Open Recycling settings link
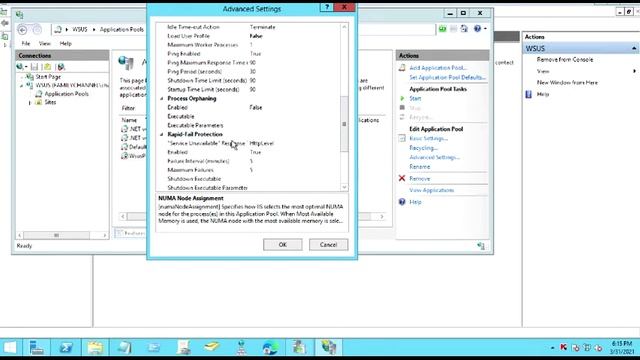 [423, 148]
